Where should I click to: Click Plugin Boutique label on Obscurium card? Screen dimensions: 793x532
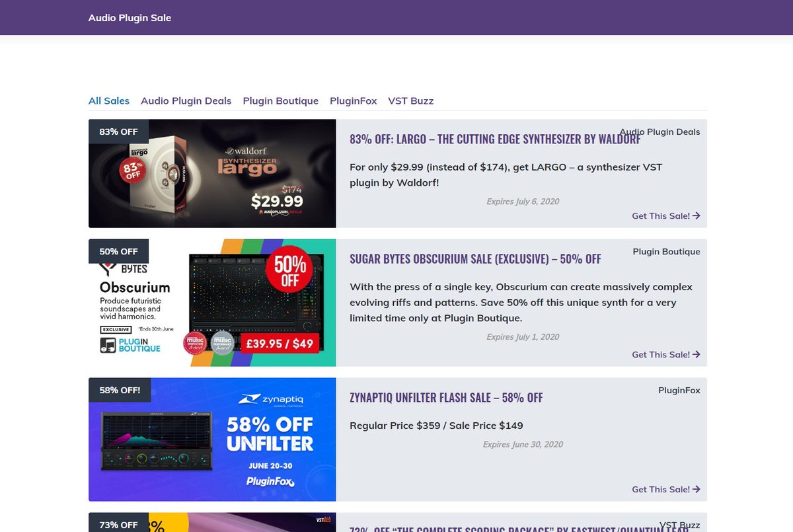(x=666, y=252)
